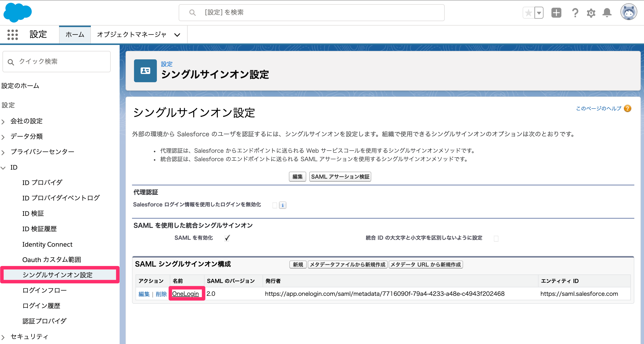The image size is (644, 344).
Task: Open ID 検証履歴 in the sidebar
Action: click(x=39, y=229)
